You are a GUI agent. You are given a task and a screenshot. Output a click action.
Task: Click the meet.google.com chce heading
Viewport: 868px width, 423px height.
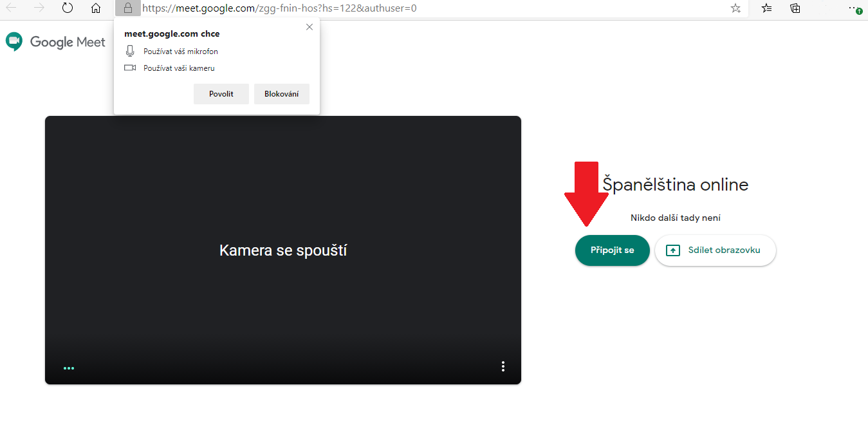(172, 34)
